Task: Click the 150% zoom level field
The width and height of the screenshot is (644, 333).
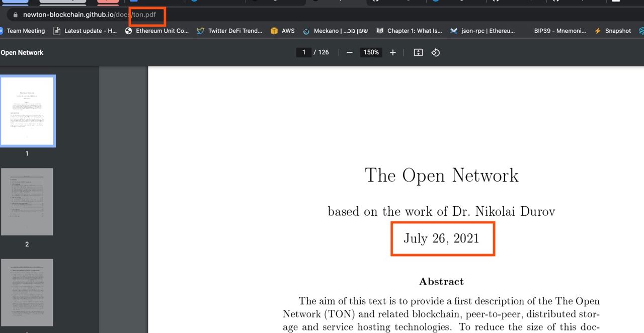Action: (x=371, y=52)
